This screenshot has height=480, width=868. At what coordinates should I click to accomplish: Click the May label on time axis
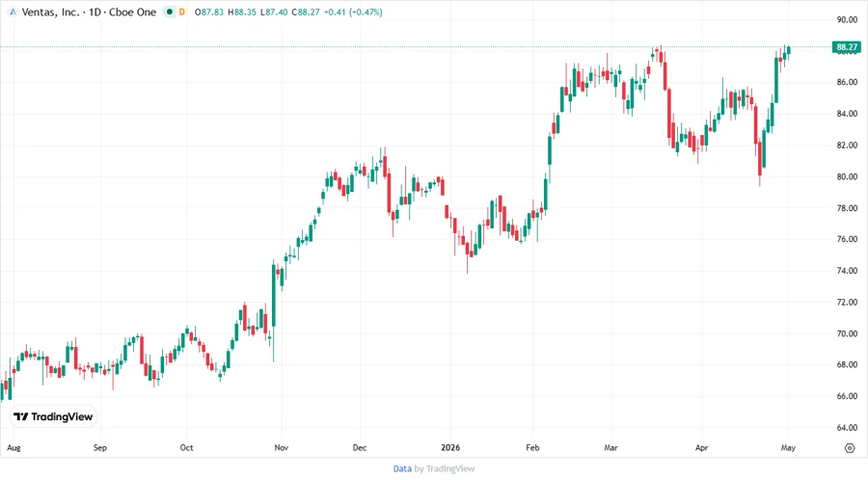tap(788, 448)
